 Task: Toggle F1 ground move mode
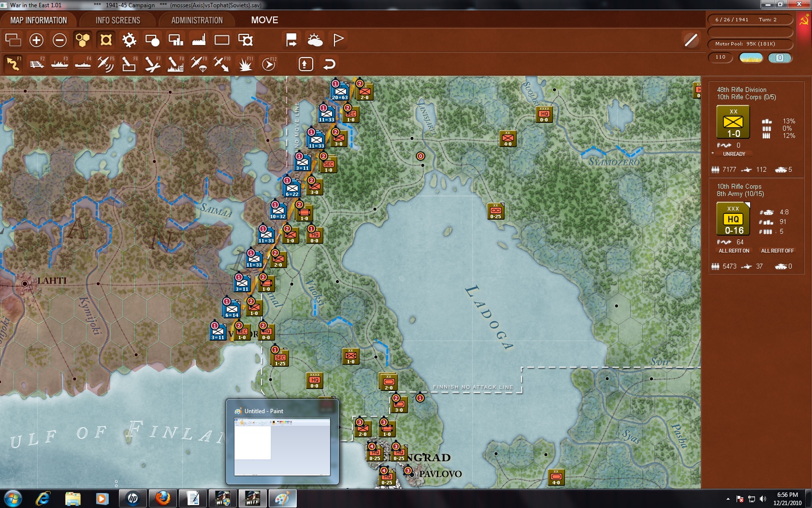click(13, 64)
